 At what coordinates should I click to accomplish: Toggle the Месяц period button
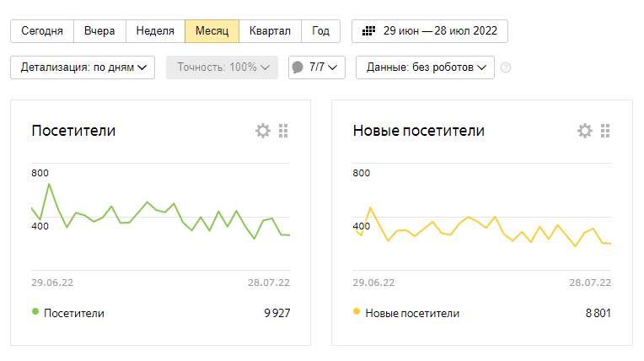[x=212, y=31]
